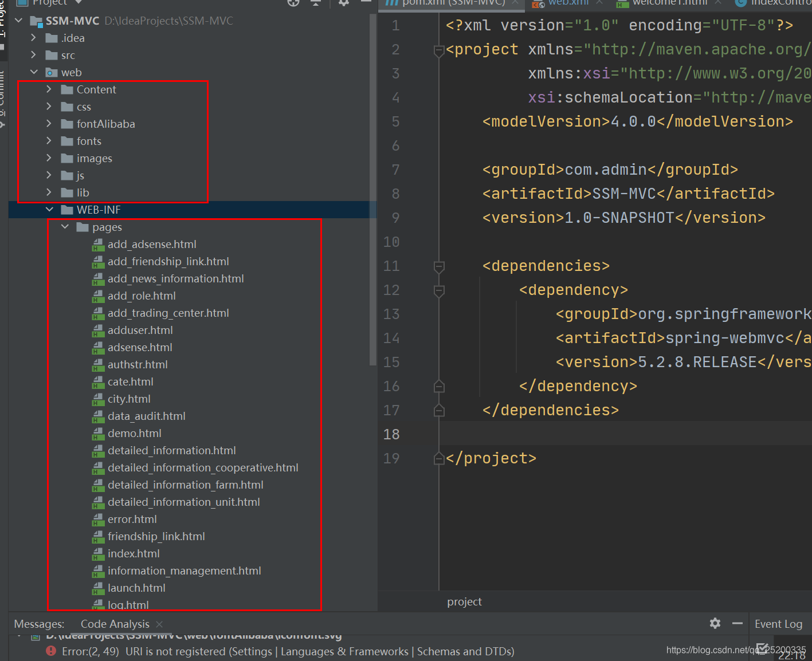Expand the fonts folder arrow
The image size is (812, 661).
coord(49,141)
